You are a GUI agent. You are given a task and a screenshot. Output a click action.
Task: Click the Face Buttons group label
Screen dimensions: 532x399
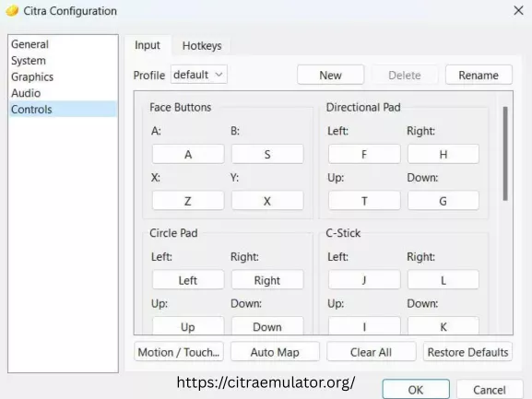180,108
